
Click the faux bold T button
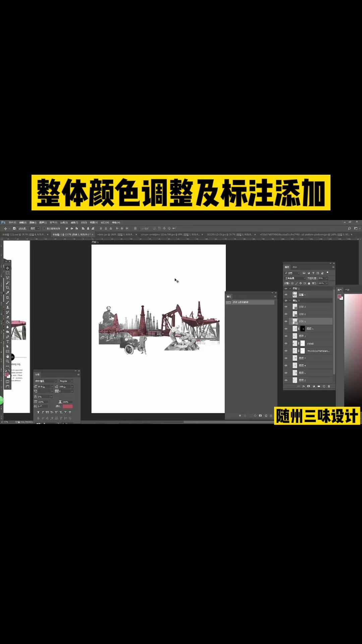coord(38,412)
